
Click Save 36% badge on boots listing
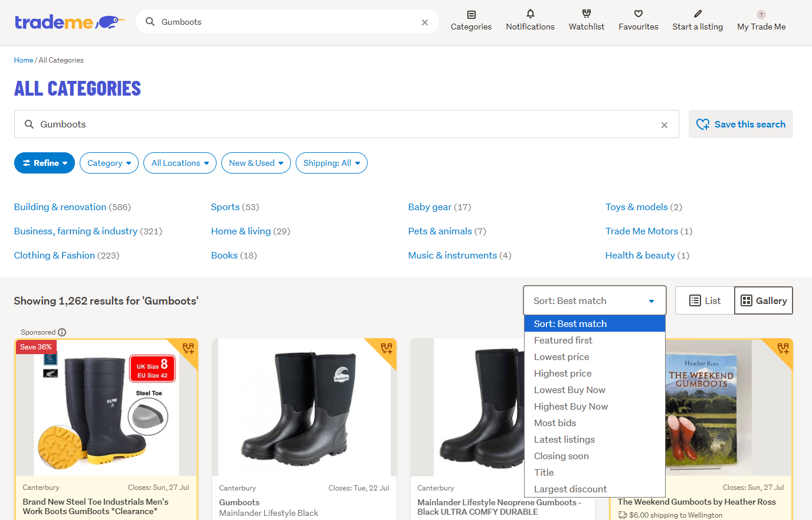(x=36, y=347)
